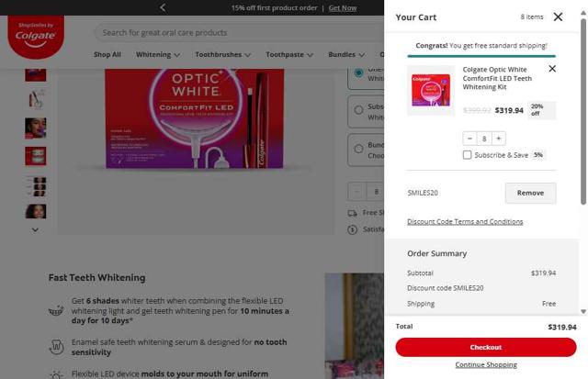Remove Optic White kit from cart
This screenshot has width=588, height=379.
click(x=552, y=69)
